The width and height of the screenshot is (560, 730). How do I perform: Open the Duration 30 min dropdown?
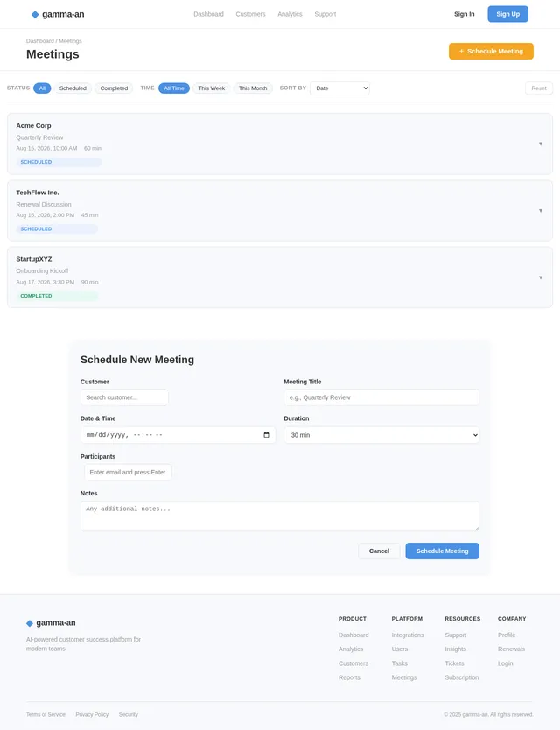[x=381, y=435]
